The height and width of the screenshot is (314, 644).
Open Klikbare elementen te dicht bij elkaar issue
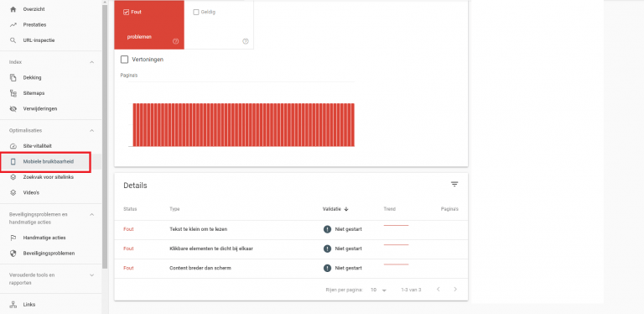[211, 249]
